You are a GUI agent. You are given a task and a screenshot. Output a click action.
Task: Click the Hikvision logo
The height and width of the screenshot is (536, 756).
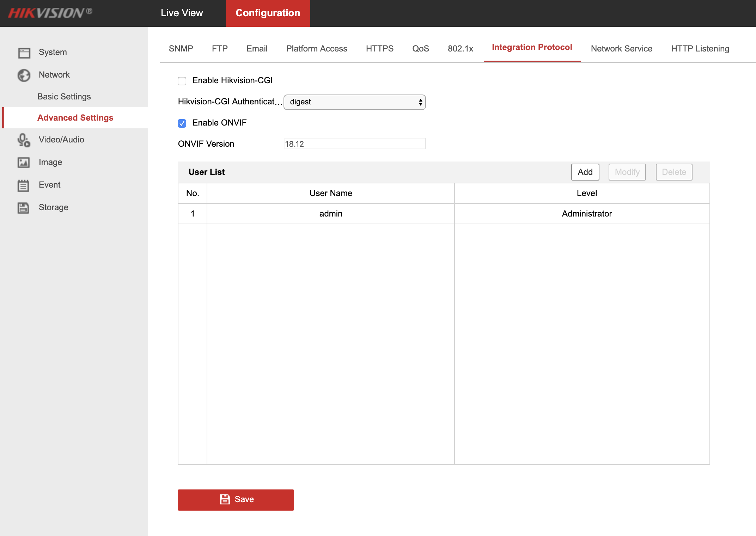(50, 13)
